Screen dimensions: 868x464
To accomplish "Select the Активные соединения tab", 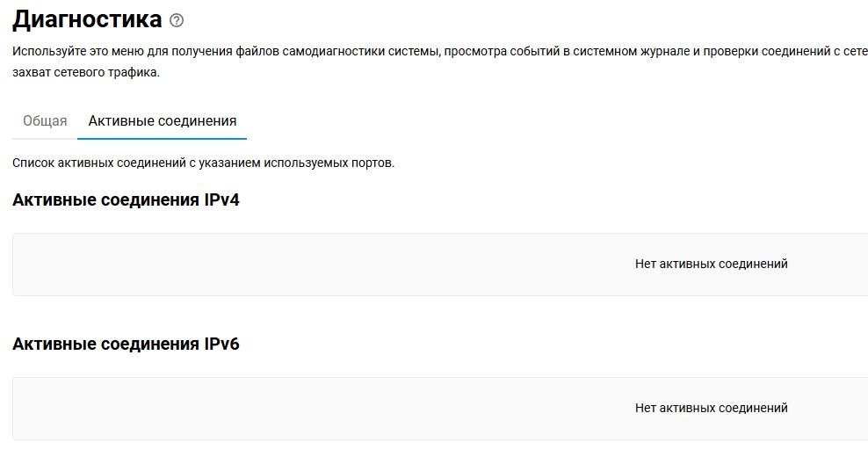I will click(163, 121).
